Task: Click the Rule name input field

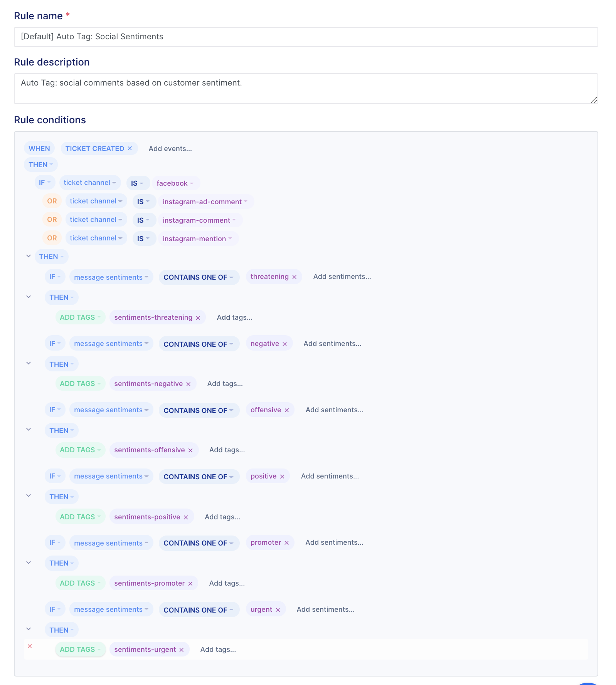Action: click(306, 37)
